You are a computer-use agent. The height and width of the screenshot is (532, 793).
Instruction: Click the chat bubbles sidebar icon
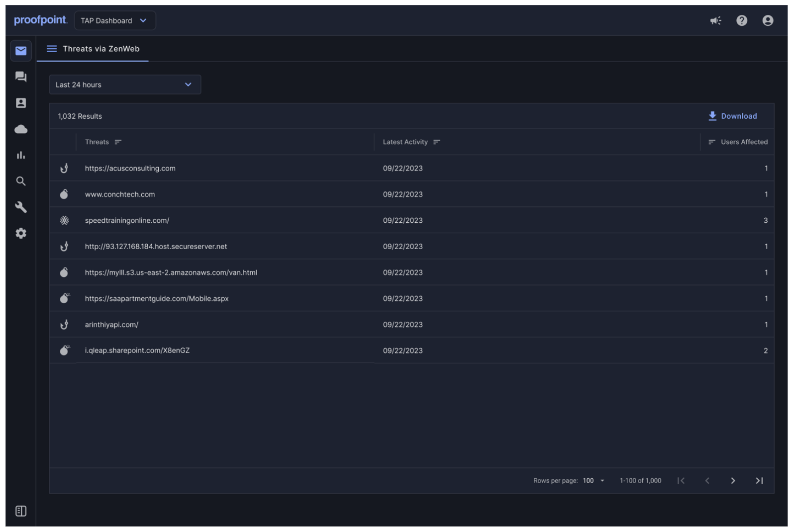click(21, 77)
